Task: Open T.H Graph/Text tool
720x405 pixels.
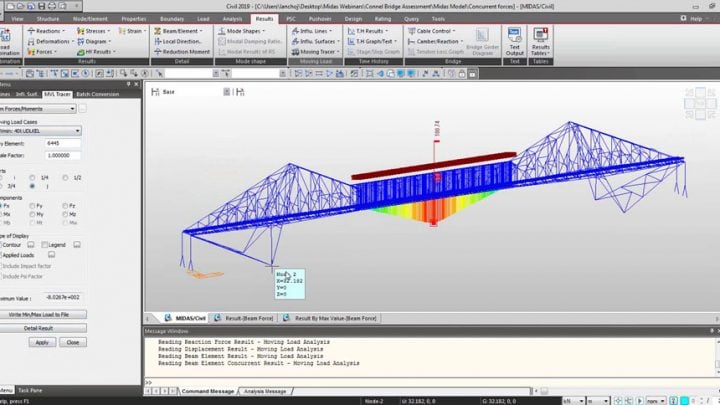Action: point(372,41)
